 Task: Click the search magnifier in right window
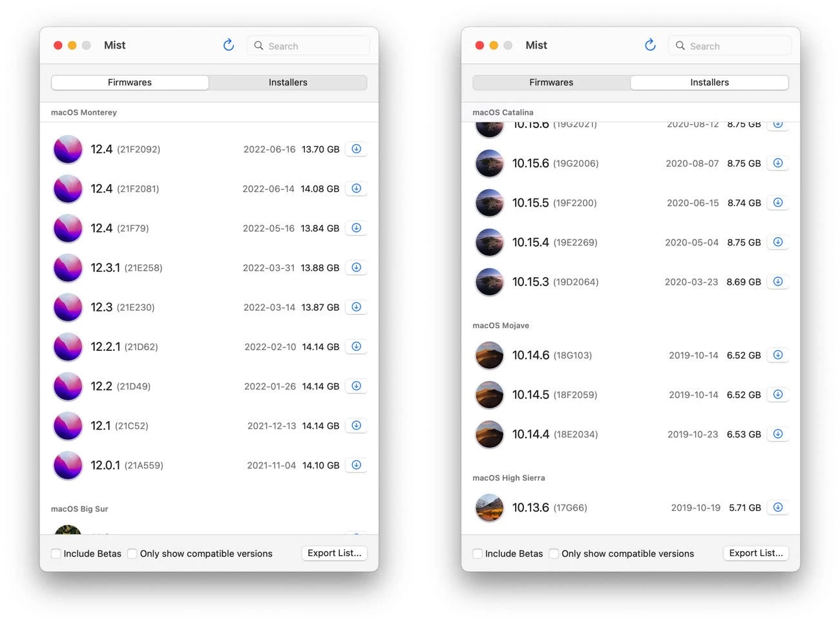(x=680, y=46)
